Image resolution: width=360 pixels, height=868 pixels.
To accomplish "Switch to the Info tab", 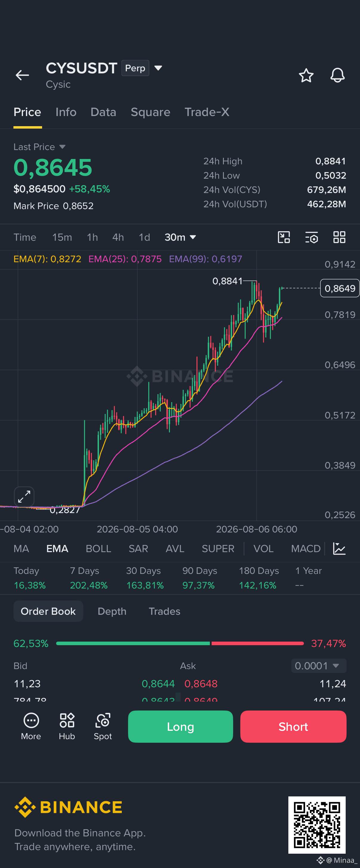I will [66, 112].
